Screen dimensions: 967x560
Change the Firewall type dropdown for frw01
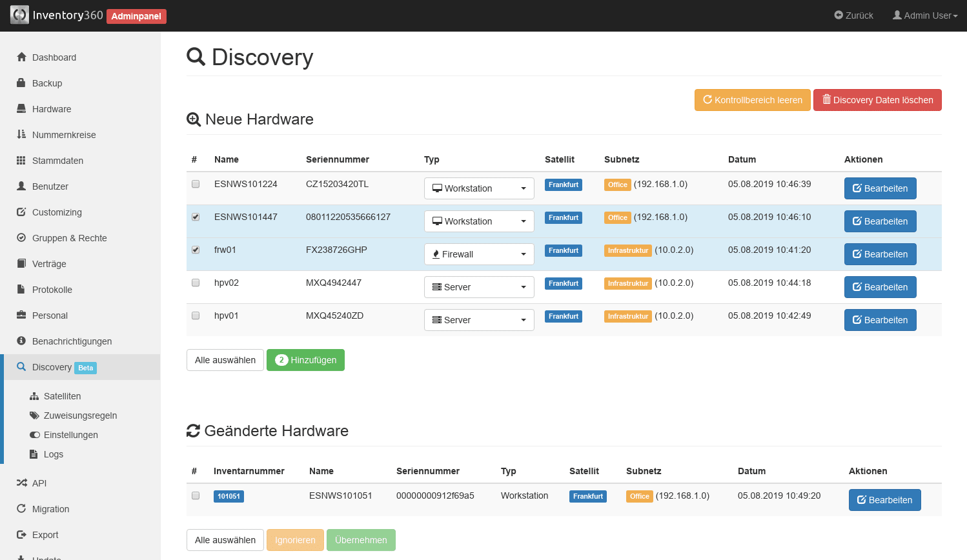479,254
